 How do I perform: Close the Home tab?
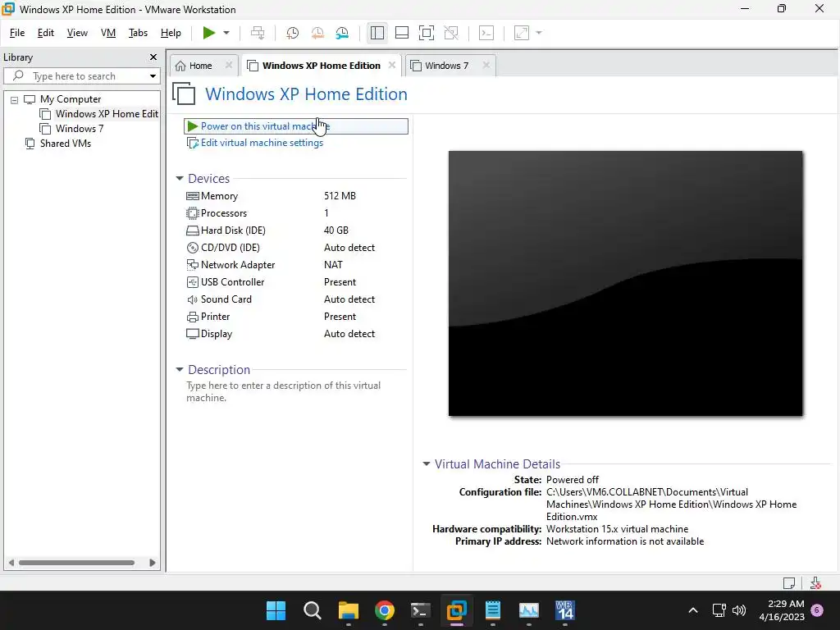229,65
